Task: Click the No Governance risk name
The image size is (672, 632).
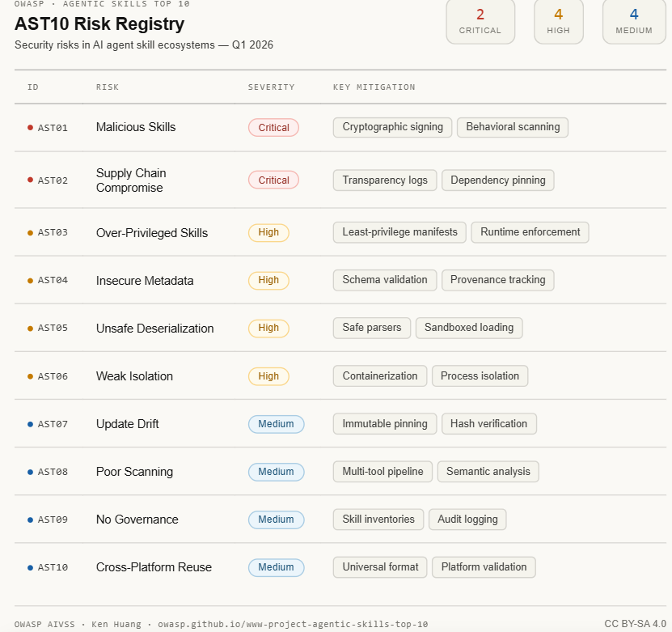Action: (x=137, y=520)
